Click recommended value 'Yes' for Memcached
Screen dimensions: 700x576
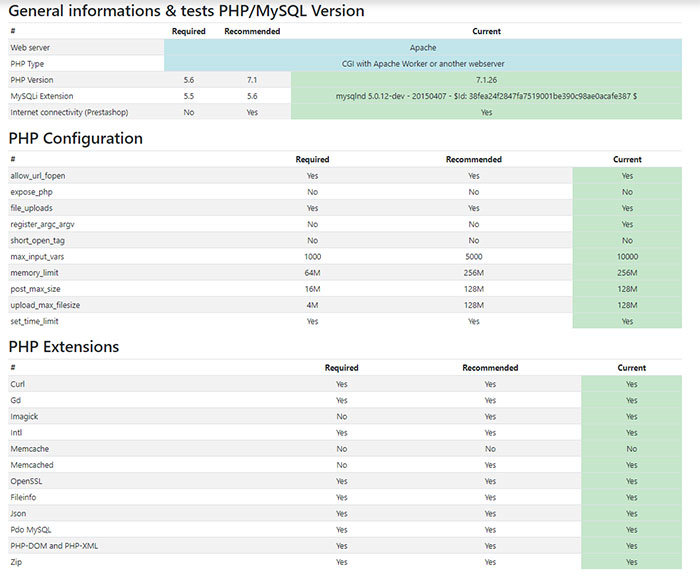click(x=490, y=465)
